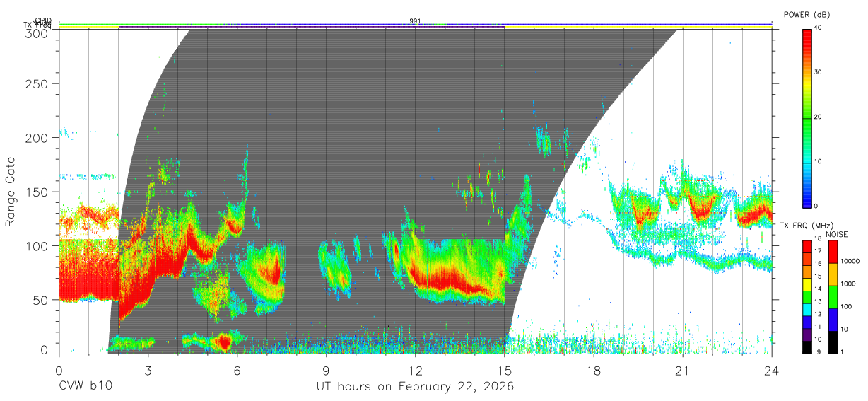This screenshot has width=868, height=401.
Task: Click the 12 hour tick on the time axis
Action: point(416,370)
